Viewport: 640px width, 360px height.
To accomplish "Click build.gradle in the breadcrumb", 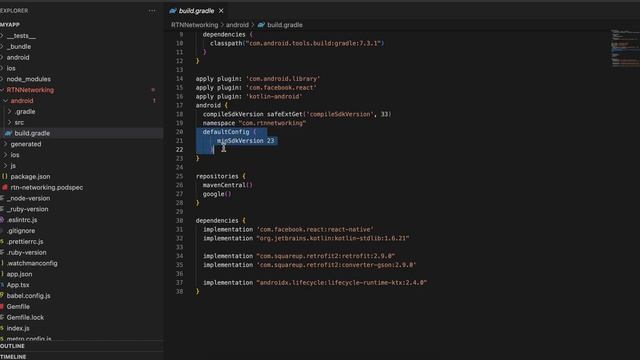I will (x=285, y=25).
